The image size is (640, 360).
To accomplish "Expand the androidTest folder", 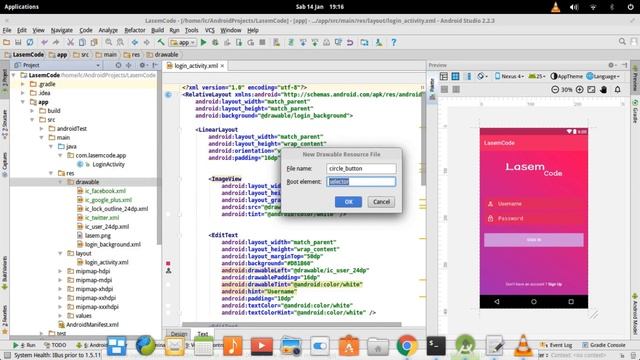I will pos(42,129).
